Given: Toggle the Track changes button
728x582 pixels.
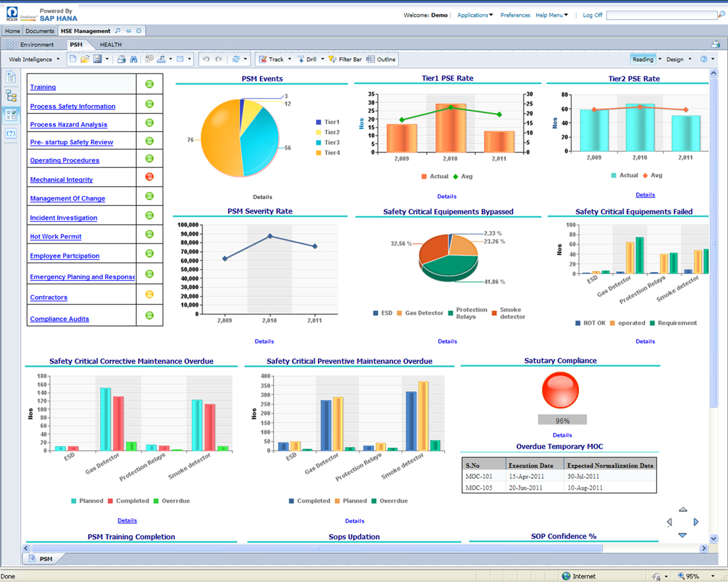Looking at the screenshot, I should [271, 59].
